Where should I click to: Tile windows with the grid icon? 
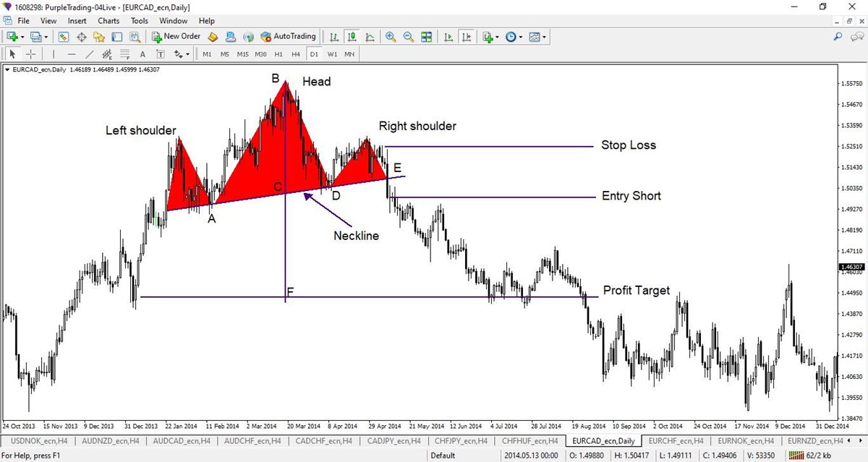pyautogui.click(x=426, y=36)
